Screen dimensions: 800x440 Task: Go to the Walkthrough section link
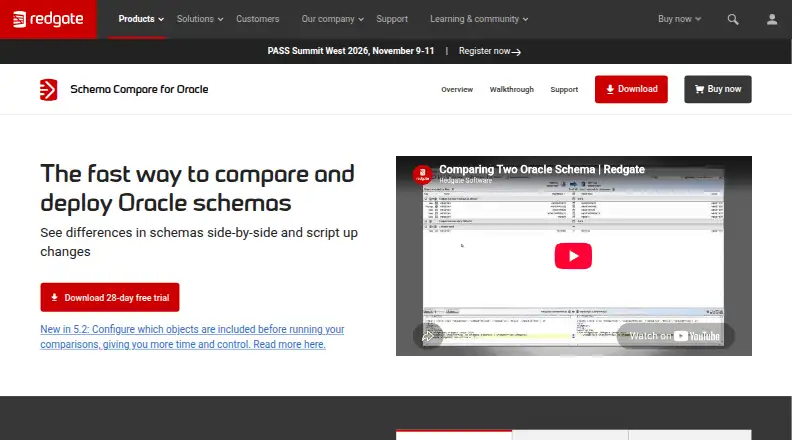[511, 89]
